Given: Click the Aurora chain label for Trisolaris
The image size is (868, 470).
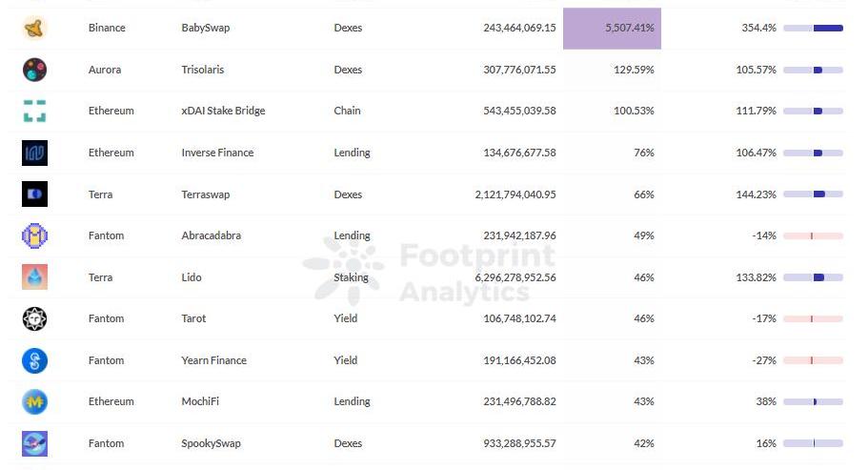Looking at the screenshot, I should [105, 70].
